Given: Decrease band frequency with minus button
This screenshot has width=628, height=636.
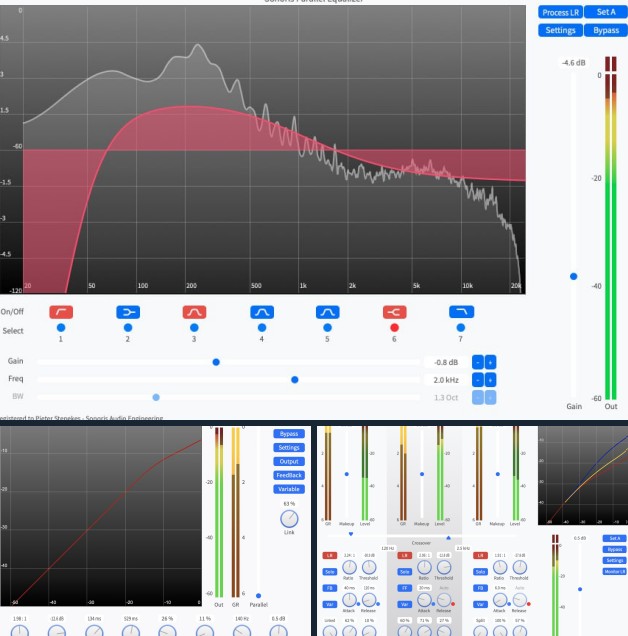Looking at the screenshot, I should 478,380.
